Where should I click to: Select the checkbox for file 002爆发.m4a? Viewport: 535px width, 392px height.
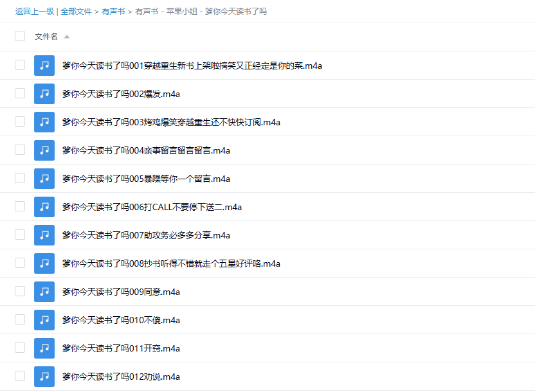coord(20,94)
